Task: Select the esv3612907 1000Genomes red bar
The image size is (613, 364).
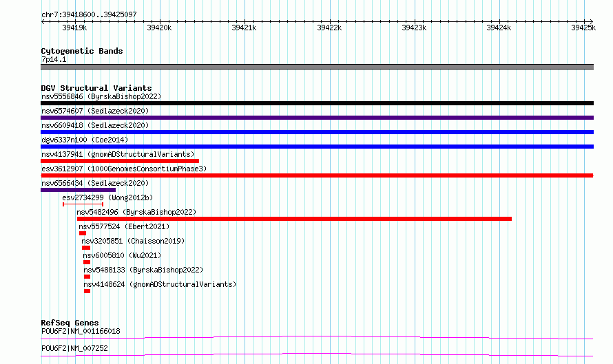Action: tap(317, 175)
